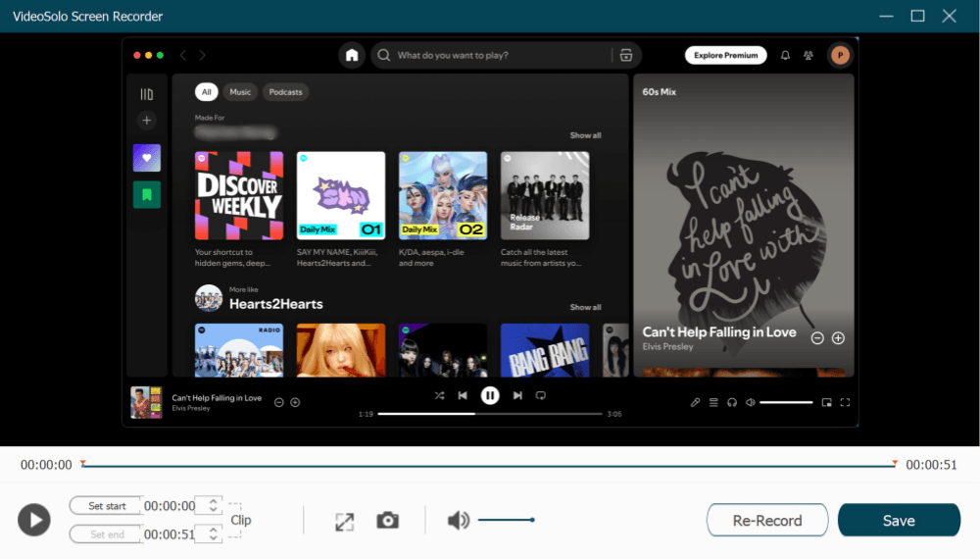This screenshot has width=980, height=559.
Task: Click the Set end button
Action: tap(106, 534)
